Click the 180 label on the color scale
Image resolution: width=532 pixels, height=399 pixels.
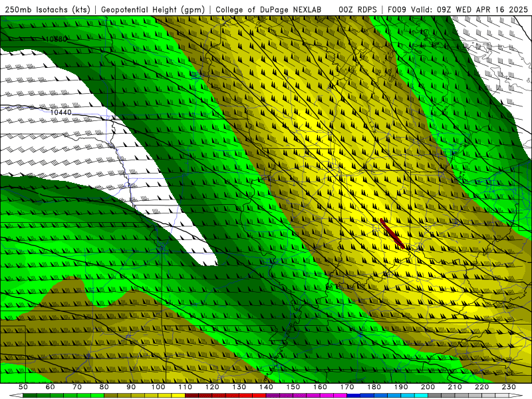point(374,387)
